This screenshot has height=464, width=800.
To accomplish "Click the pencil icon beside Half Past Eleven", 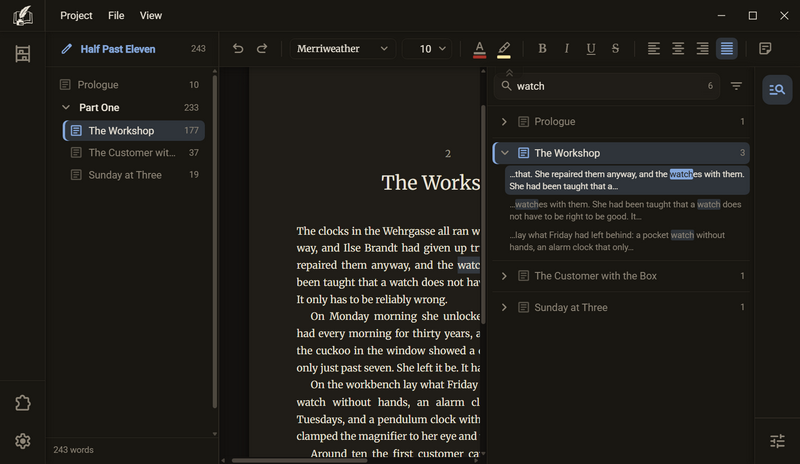I will (x=66, y=49).
